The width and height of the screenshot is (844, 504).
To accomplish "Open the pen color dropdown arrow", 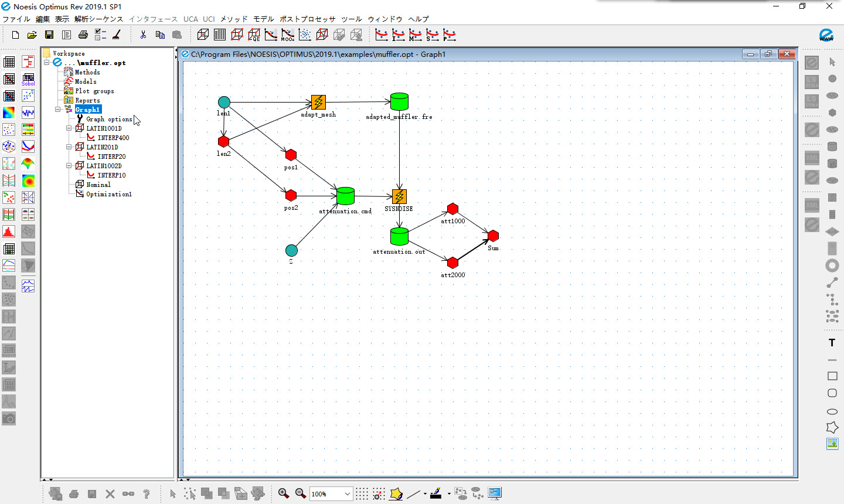I will coord(448,493).
